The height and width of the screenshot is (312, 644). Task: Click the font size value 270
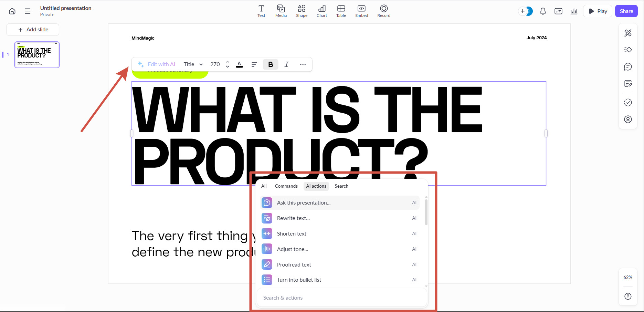[215, 64]
